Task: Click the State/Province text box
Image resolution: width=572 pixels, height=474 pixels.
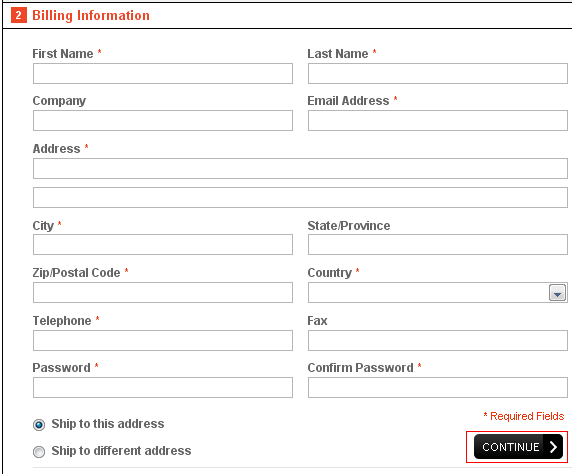Action: click(437, 244)
